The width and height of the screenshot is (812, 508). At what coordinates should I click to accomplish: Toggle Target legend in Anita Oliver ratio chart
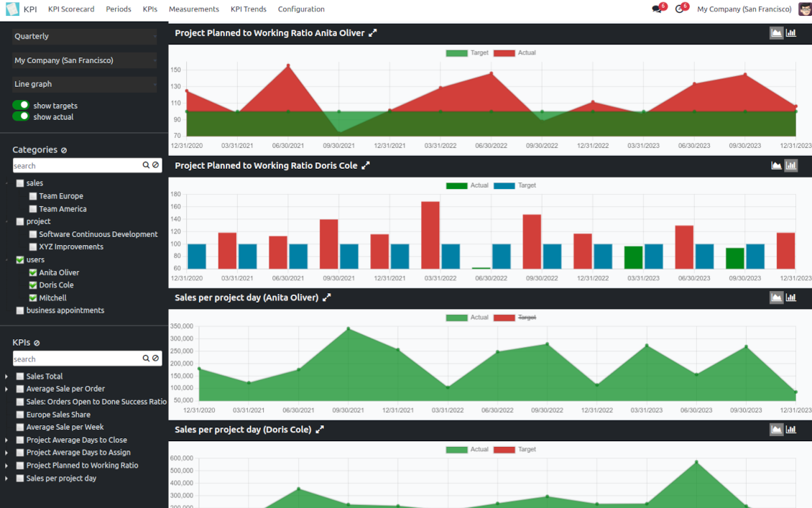[467, 53]
